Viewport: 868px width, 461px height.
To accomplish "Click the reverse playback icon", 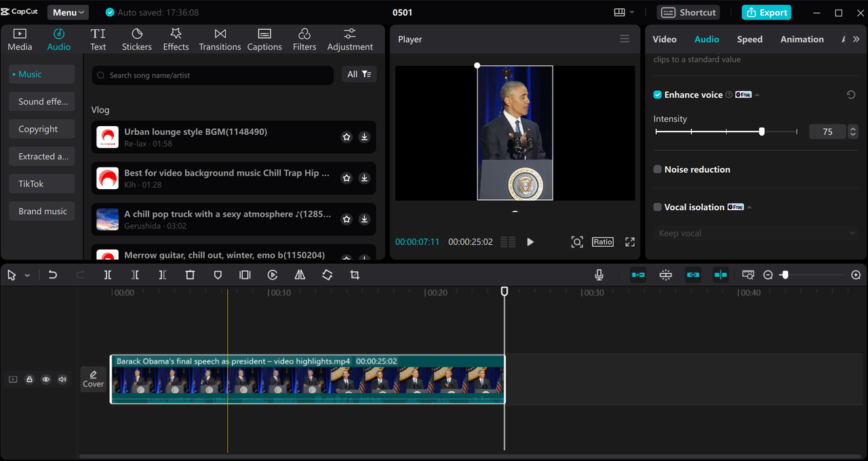I will pyautogui.click(x=273, y=275).
